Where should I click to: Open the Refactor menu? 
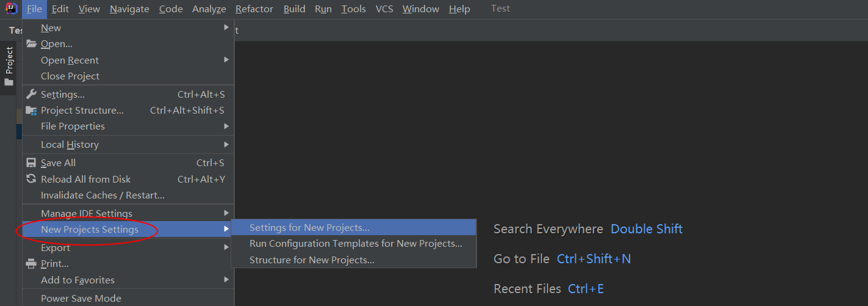tap(254, 9)
